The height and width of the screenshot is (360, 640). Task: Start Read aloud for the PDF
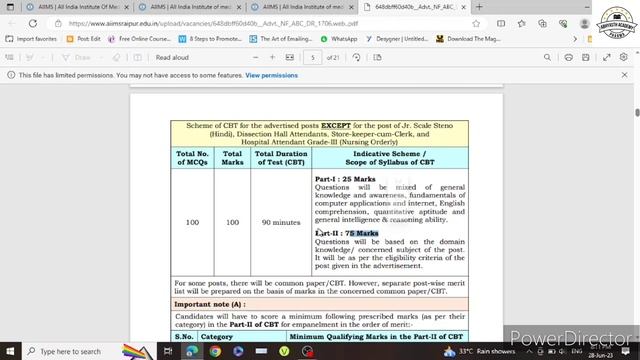click(x=172, y=58)
